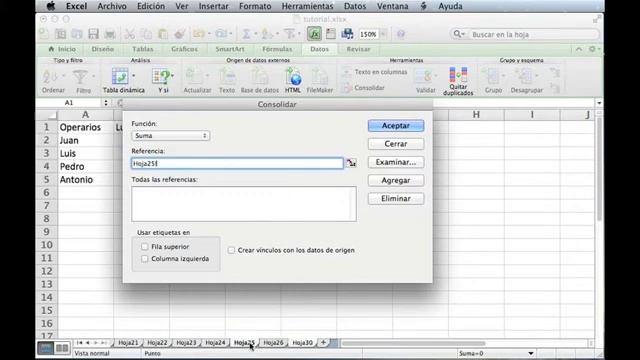Open the Herramientas menu
The width and height of the screenshot is (640, 360).
307,6
